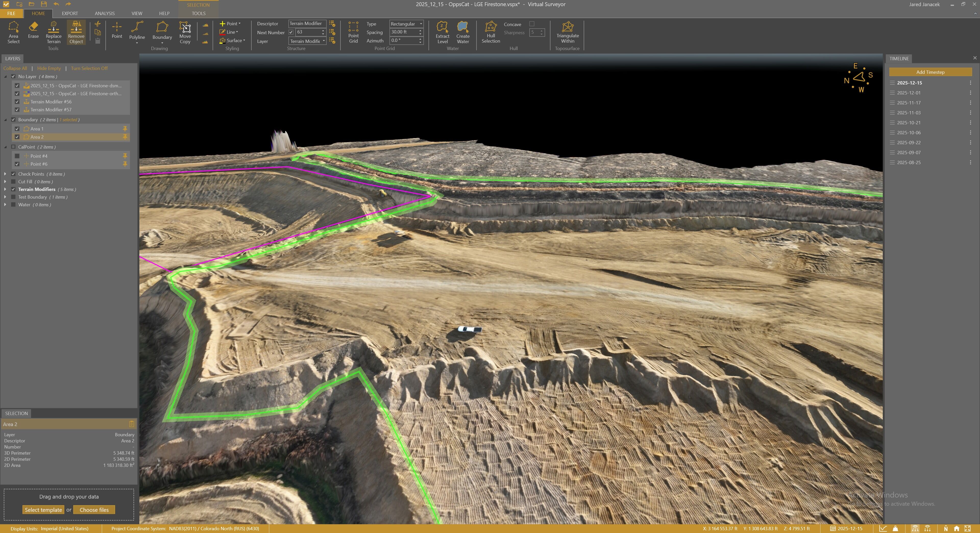This screenshot has width=980, height=533.
Task: Open the elevation profile chart icon in status bar
Action: tap(883, 528)
